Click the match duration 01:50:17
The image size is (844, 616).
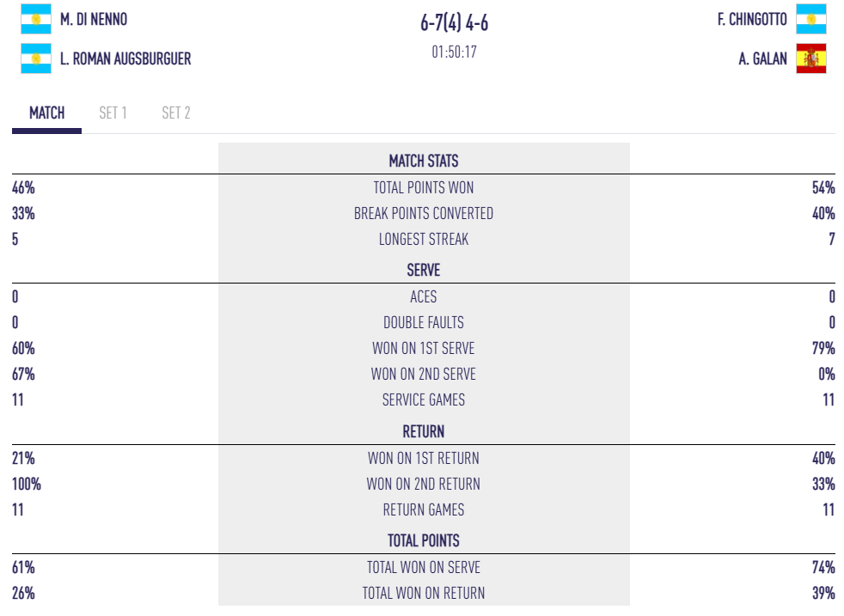pyautogui.click(x=454, y=52)
